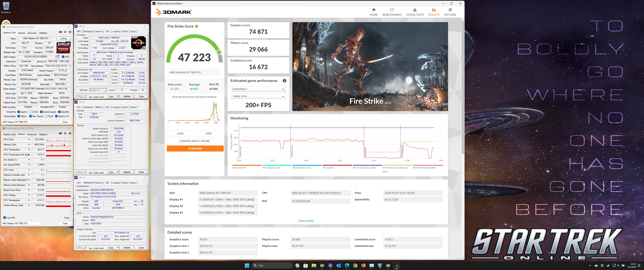Open Microsoft Edge from the taskbar
This screenshot has width=644, height=270.
[x=347, y=265]
